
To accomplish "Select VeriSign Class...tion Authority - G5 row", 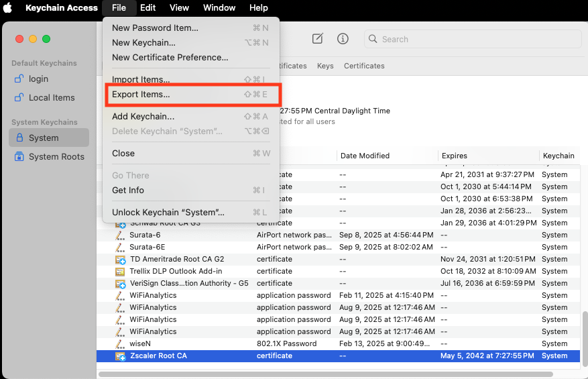I will click(x=338, y=283).
